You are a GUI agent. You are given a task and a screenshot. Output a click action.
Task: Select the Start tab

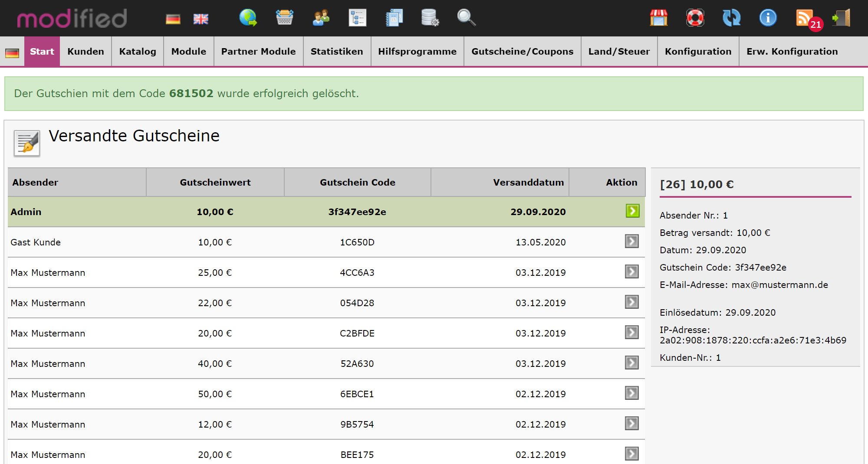point(42,52)
